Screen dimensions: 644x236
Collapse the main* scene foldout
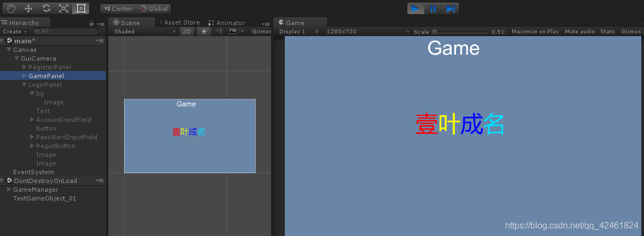coord(3,40)
